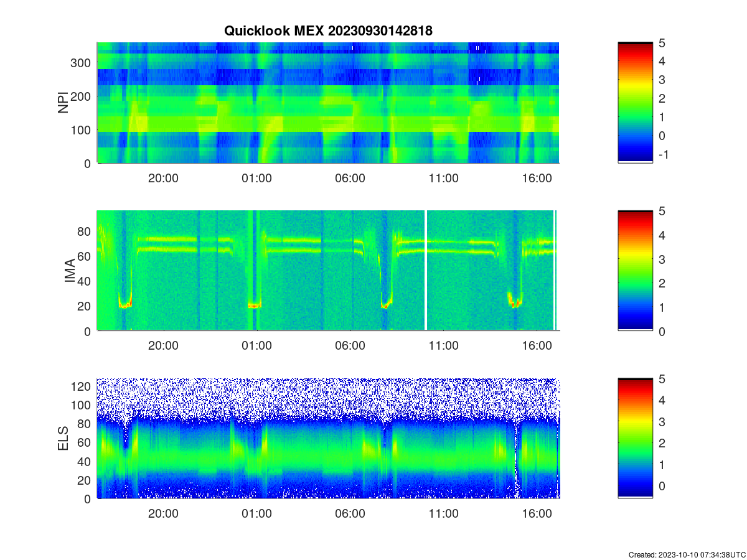The width and height of the screenshot is (747, 560).
Task: Click inside the NPI spectrogram panel
Action: (x=328, y=103)
